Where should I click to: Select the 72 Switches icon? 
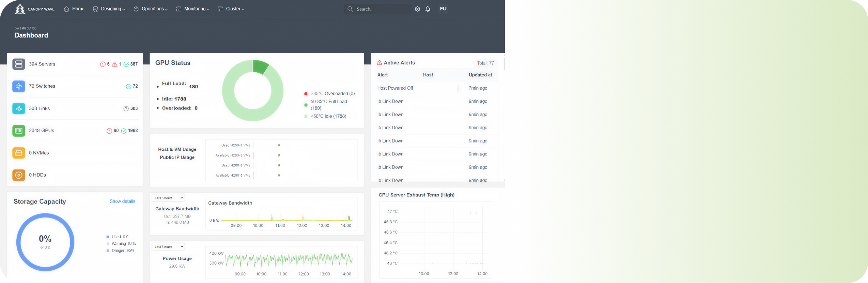(x=19, y=86)
